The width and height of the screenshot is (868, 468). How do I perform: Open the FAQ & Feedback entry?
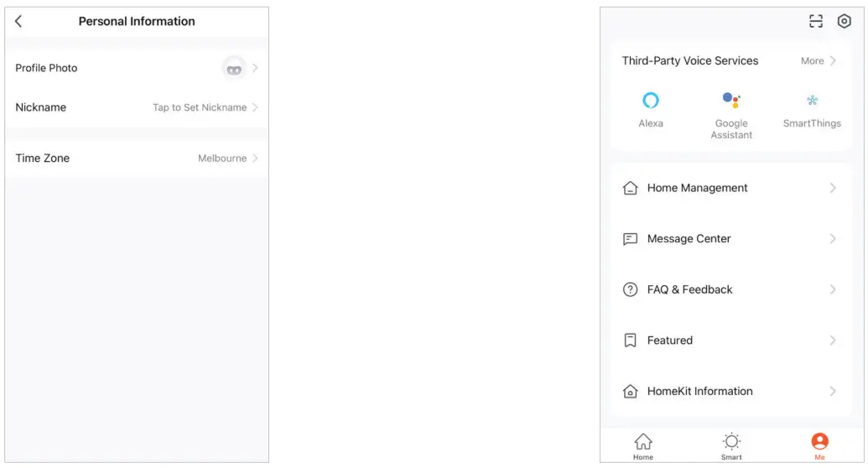(x=689, y=289)
